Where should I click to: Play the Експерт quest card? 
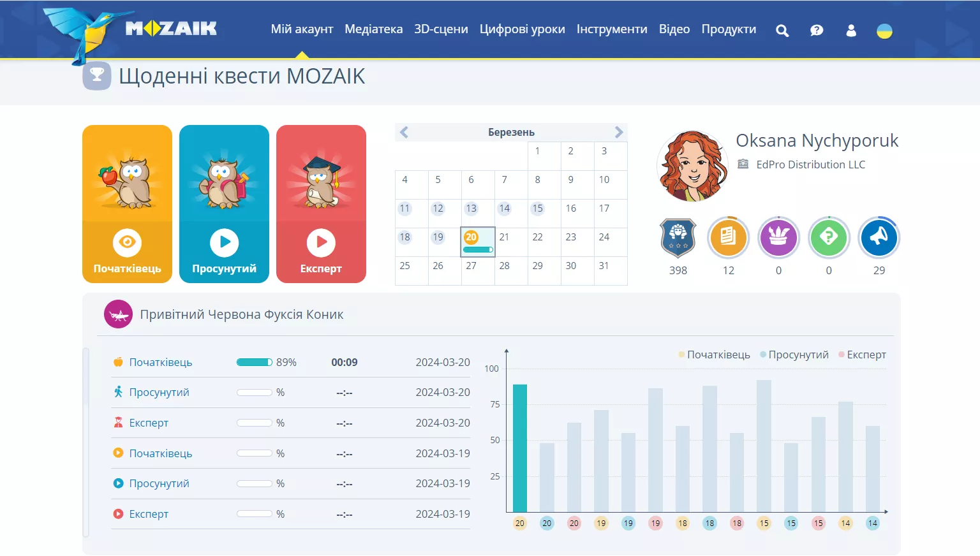click(x=321, y=242)
